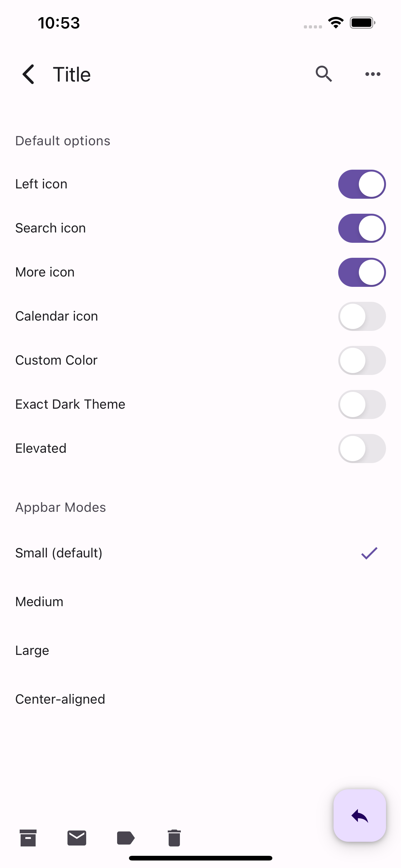
Task: Enable Exact Dark Theme switch
Action: point(362,404)
